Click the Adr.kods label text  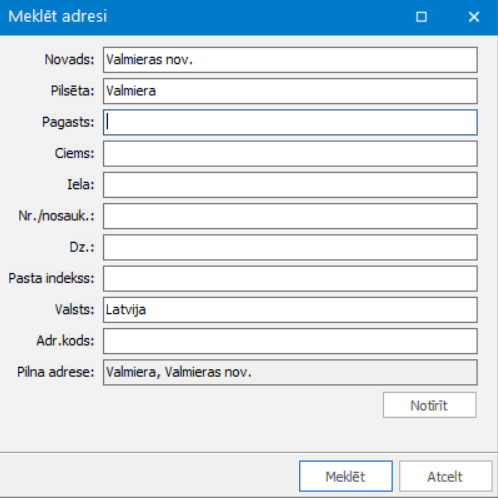[x=65, y=341]
